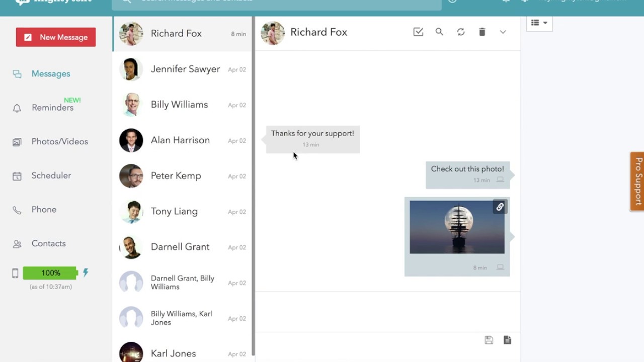
Task: Open the Pro Support side tab
Action: 637,181
